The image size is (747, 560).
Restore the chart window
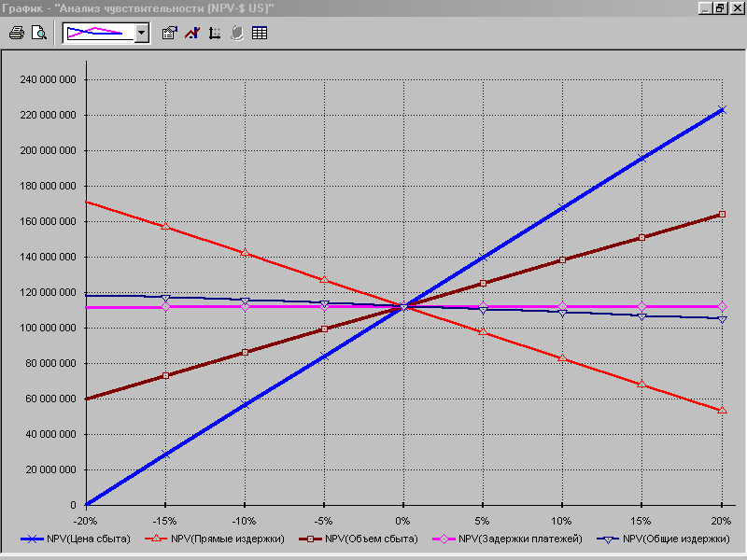point(720,8)
